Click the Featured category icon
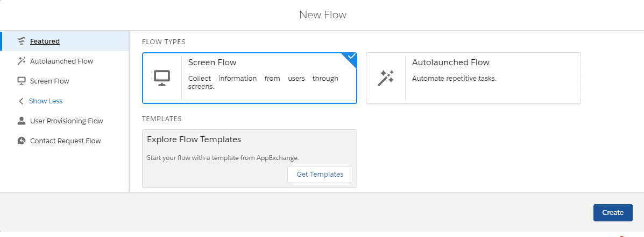 click(x=22, y=41)
